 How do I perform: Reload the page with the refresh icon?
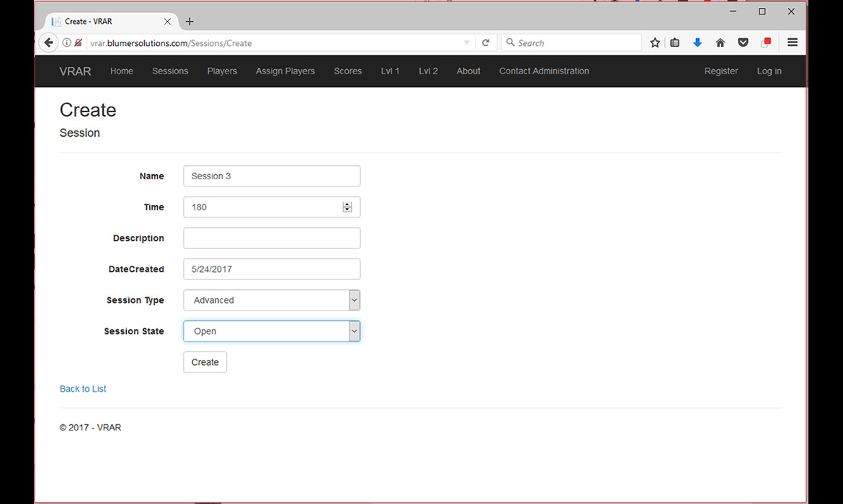486,43
